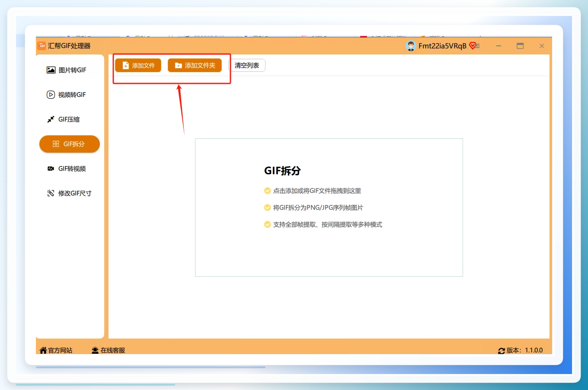
Task: Click the 添加文件 button
Action: coord(138,65)
